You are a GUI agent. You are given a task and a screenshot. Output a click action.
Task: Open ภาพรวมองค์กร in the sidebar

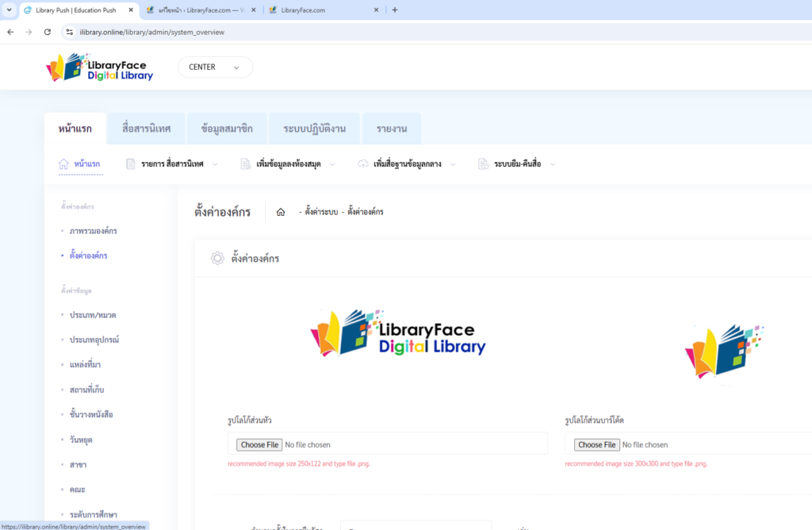coord(94,231)
